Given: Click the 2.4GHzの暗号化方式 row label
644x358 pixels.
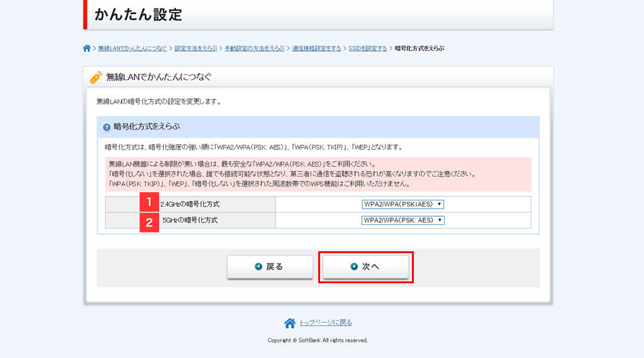Looking at the screenshot, I should 191,204.
